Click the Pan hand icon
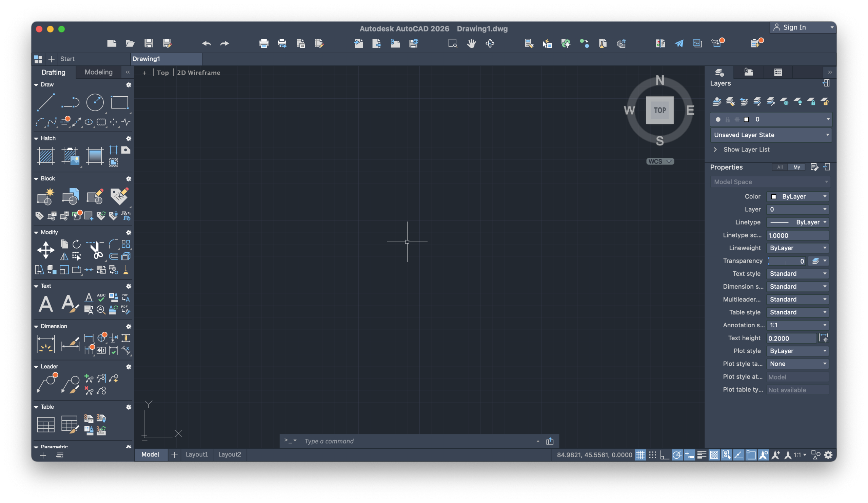 471,43
